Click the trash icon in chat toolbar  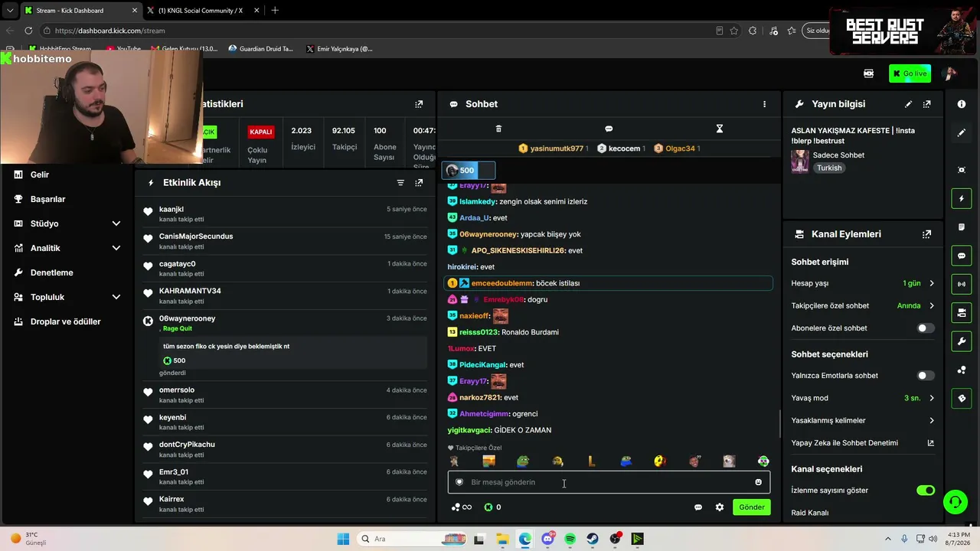(498, 129)
